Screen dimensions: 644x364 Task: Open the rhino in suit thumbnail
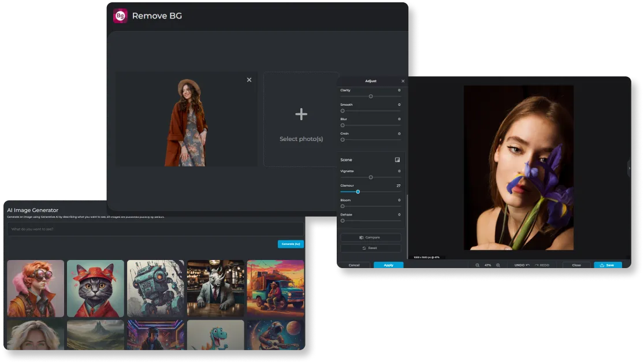point(215,288)
